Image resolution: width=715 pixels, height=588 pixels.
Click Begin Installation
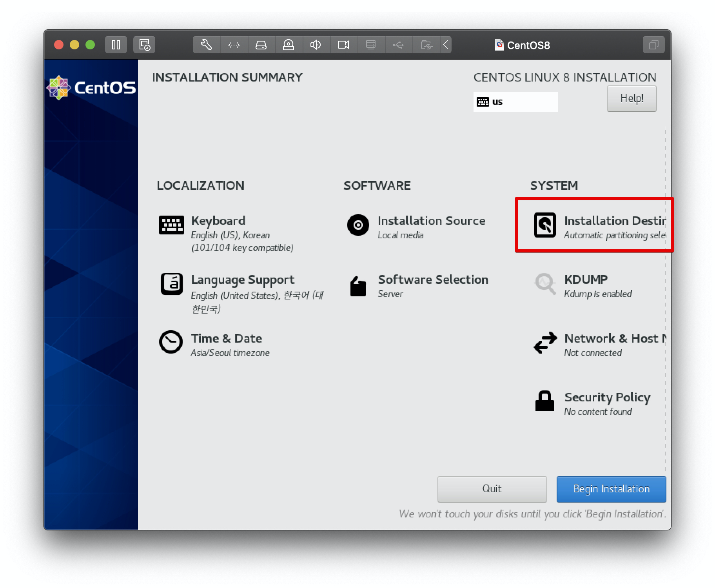611,489
